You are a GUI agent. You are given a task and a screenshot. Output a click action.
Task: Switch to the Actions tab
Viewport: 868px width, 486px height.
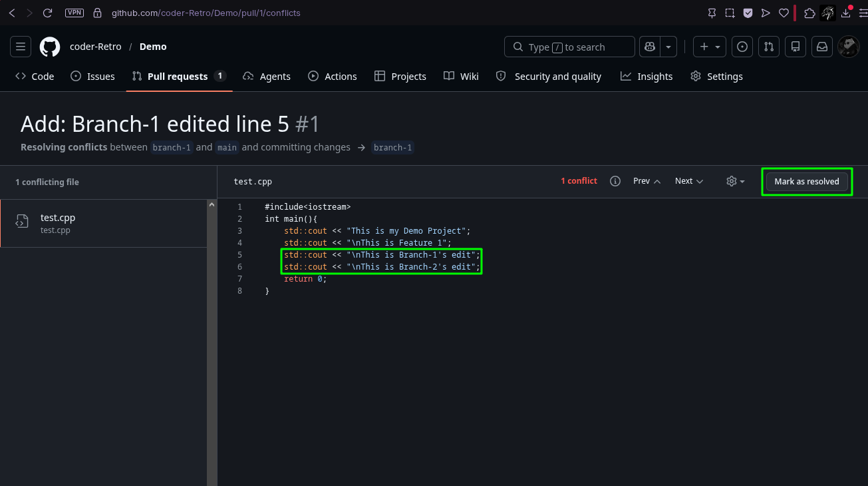(333, 77)
